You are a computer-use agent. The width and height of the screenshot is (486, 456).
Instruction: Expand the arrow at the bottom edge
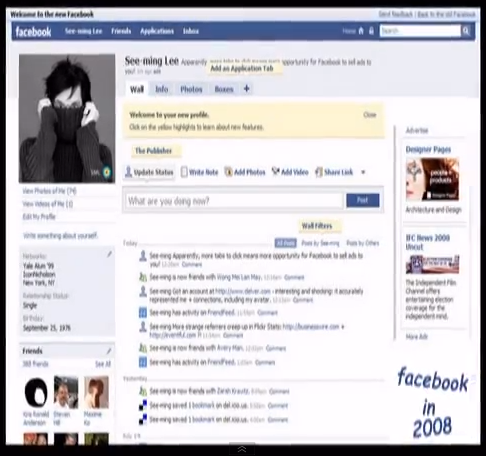point(242,449)
